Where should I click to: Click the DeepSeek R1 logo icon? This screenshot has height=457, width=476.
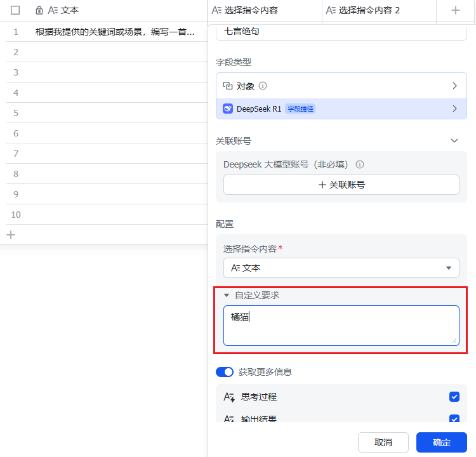[x=228, y=109]
